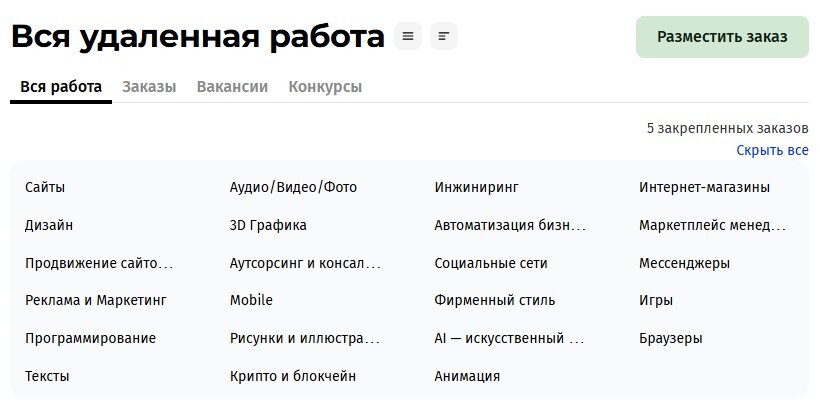The height and width of the screenshot is (419, 820).
Task: Open the Сайты category
Action: pos(45,187)
